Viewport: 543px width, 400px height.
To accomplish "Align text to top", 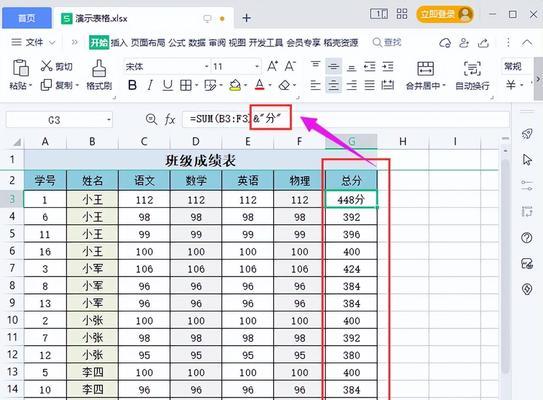I will click(315, 66).
